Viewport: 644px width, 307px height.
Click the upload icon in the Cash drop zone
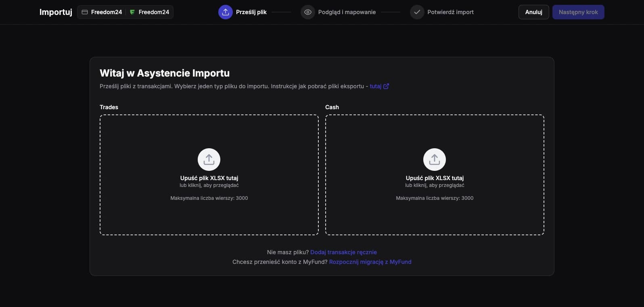click(434, 160)
